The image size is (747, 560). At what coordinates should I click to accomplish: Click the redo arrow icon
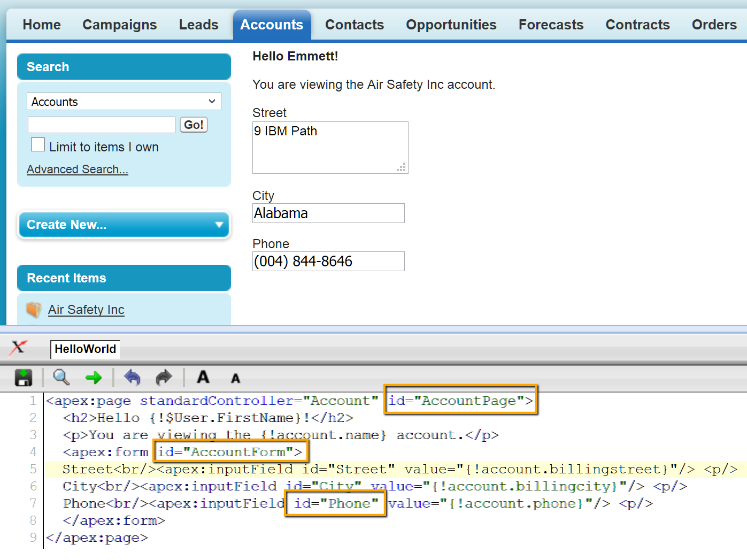point(164,378)
